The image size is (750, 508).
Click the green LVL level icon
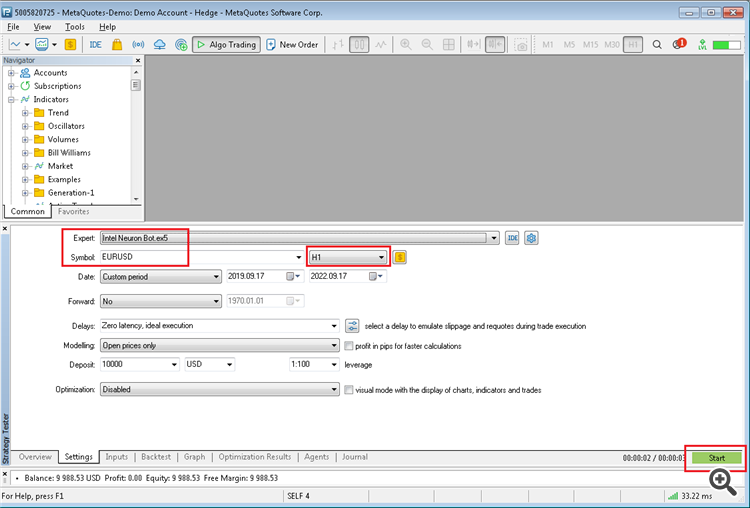pyautogui.click(x=702, y=44)
